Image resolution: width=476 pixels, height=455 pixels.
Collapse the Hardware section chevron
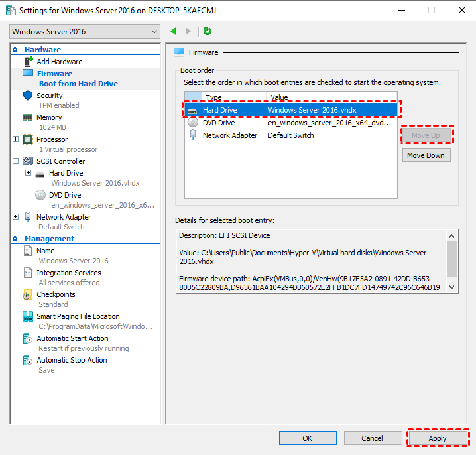(x=15, y=50)
